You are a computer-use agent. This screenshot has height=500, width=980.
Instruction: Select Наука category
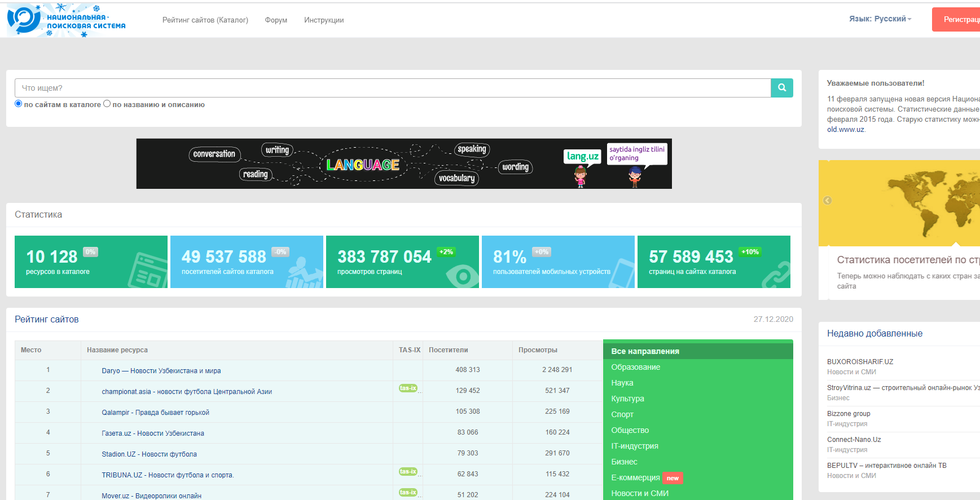tap(622, 383)
